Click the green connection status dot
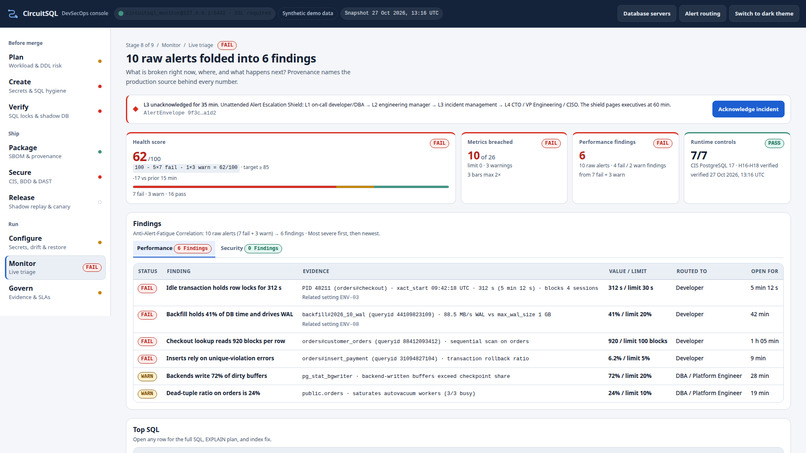806x453 pixels. tap(121, 13)
